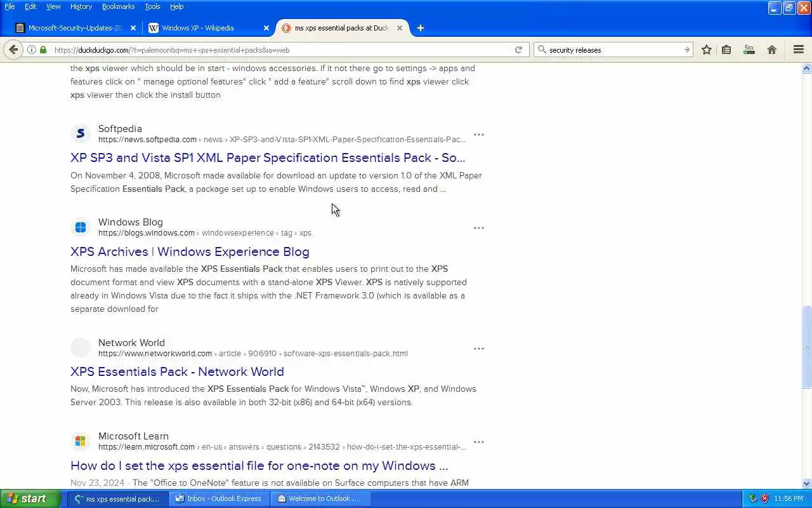Open the hamburger menu button
The height and width of the screenshot is (508, 812).
click(799, 50)
